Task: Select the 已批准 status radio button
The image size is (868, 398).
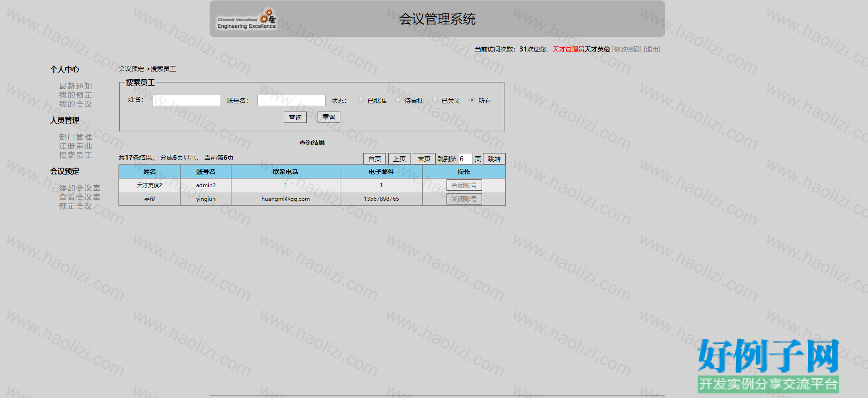Action: [361, 100]
